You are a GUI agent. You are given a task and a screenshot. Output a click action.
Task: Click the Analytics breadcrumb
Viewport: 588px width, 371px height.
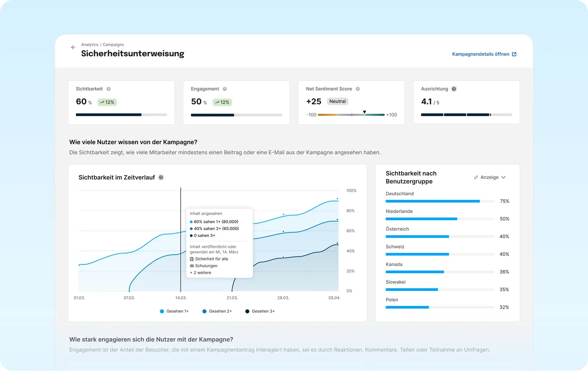[90, 45]
